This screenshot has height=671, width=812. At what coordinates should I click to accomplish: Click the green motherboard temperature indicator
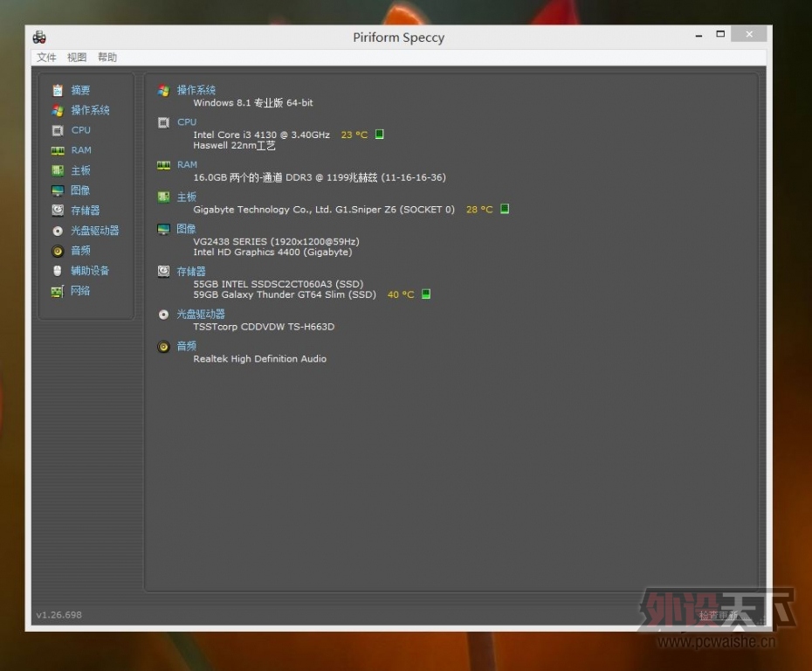click(505, 209)
